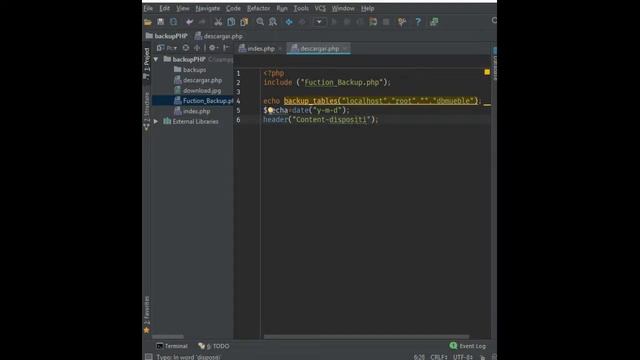Open the Run menu
Screen dimensions: 640x360
click(x=282, y=8)
